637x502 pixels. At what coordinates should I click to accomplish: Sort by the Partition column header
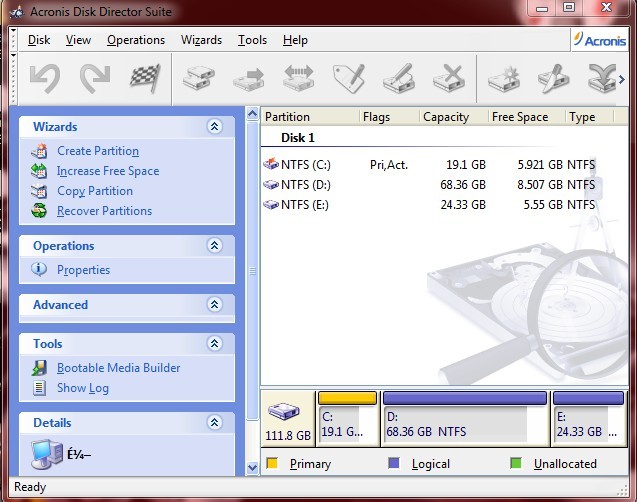pos(310,117)
